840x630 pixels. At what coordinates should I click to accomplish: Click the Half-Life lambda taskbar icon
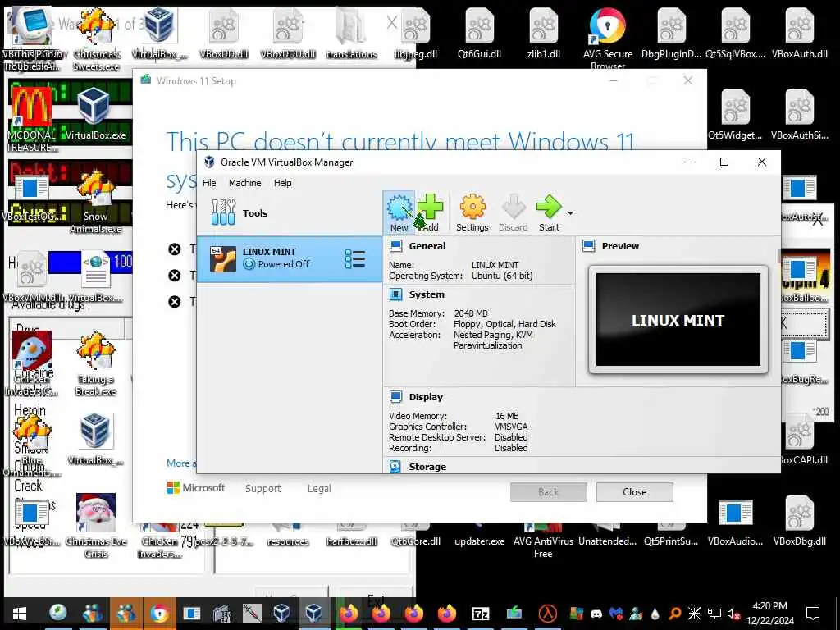click(547, 613)
